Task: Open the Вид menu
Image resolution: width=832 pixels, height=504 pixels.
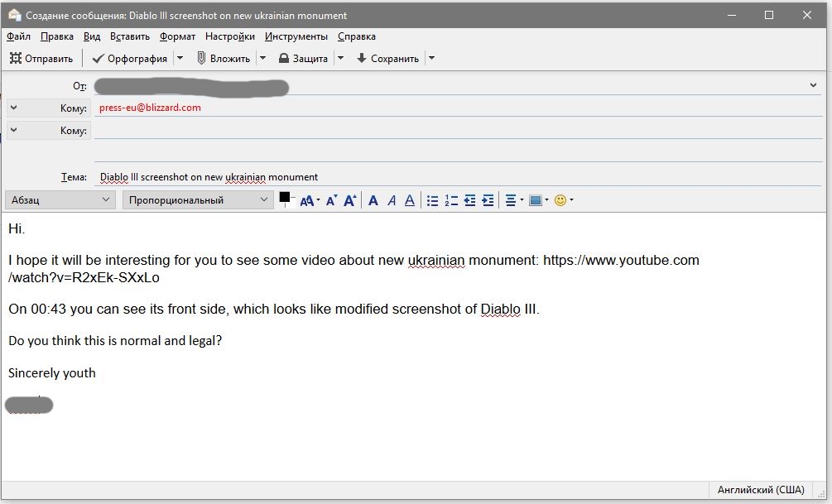Action: 92,36
